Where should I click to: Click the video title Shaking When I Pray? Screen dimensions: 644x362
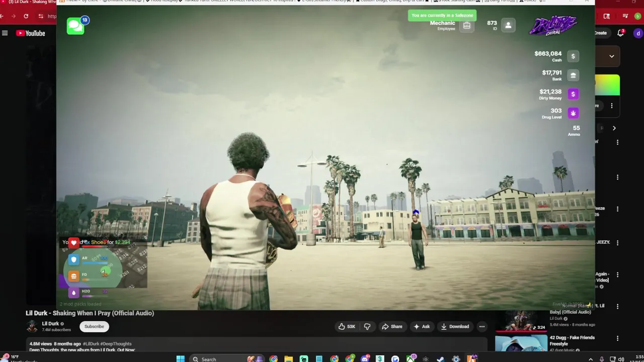(x=90, y=313)
